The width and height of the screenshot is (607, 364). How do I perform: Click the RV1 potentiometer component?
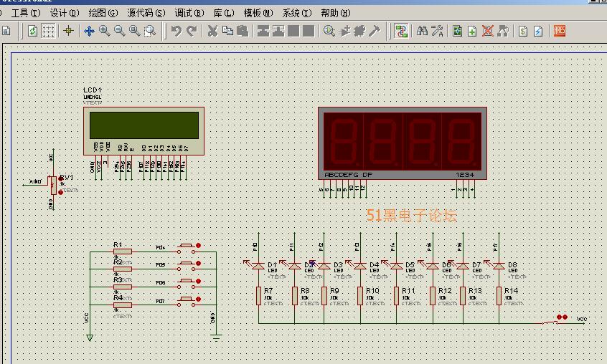pos(52,184)
